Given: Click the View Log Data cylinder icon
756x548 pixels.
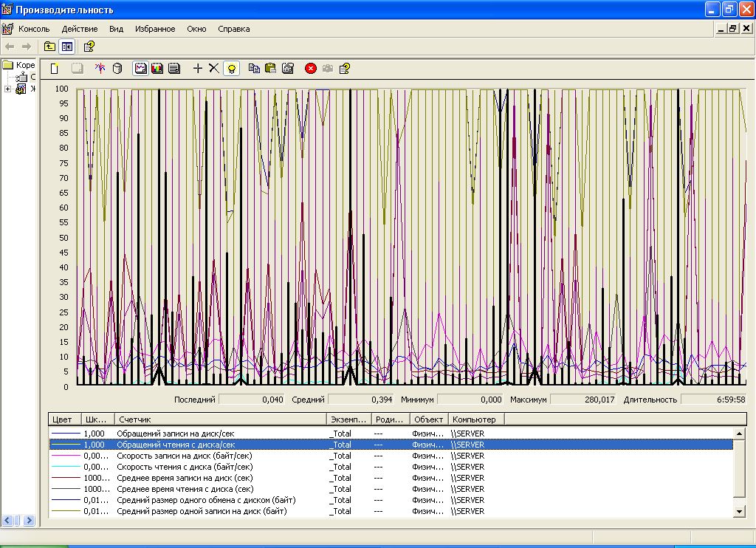Looking at the screenshot, I should (117, 69).
